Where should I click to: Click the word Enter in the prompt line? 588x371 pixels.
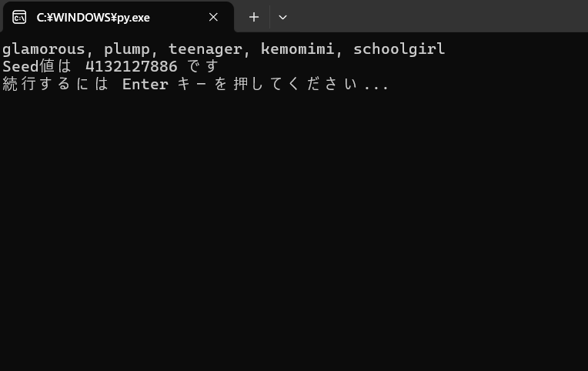(145, 84)
